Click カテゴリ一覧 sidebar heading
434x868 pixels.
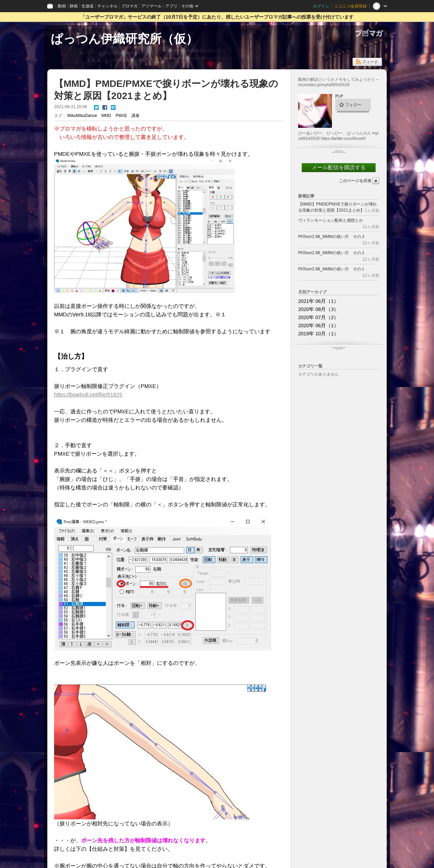click(310, 366)
